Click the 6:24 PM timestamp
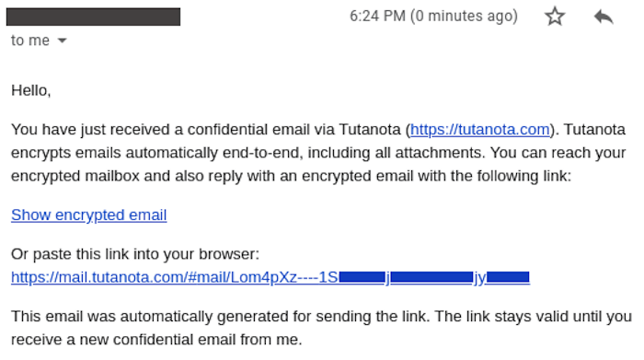The width and height of the screenshot is (644, 360). [377, 16]
